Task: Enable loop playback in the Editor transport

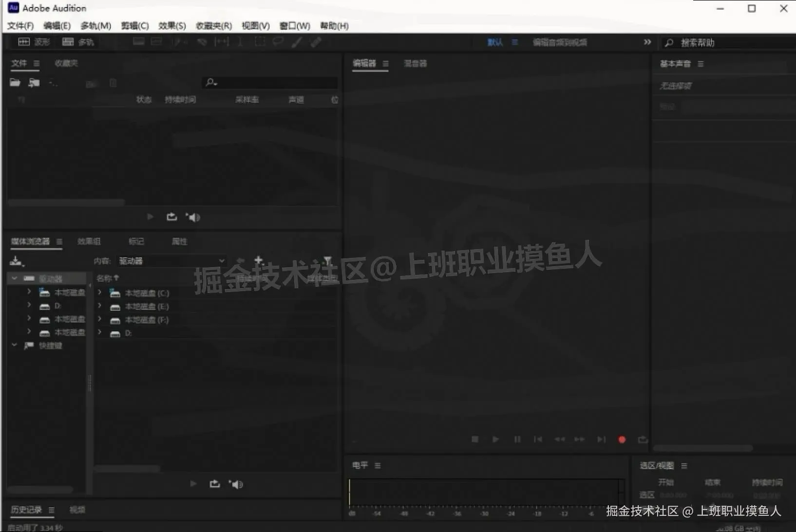Action: (643, 439)
